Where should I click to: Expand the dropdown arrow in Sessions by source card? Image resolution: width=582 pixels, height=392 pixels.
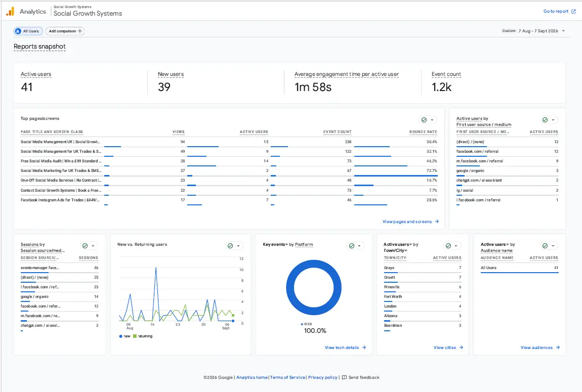[x=93, y=246]
